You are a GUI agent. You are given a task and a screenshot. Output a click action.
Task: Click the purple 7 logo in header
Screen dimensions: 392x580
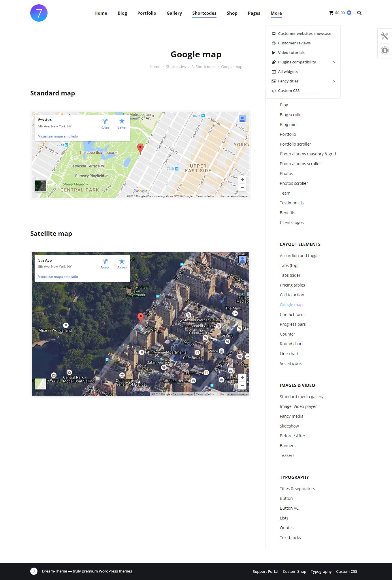pyautogui.click(x=39, y=13)
